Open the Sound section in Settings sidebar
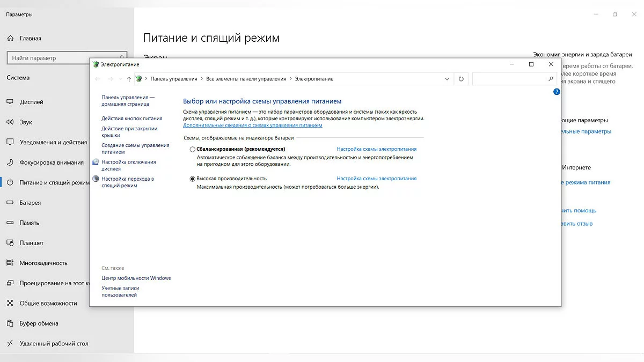This screenshot has height=362, width=644. coord(26,122)
